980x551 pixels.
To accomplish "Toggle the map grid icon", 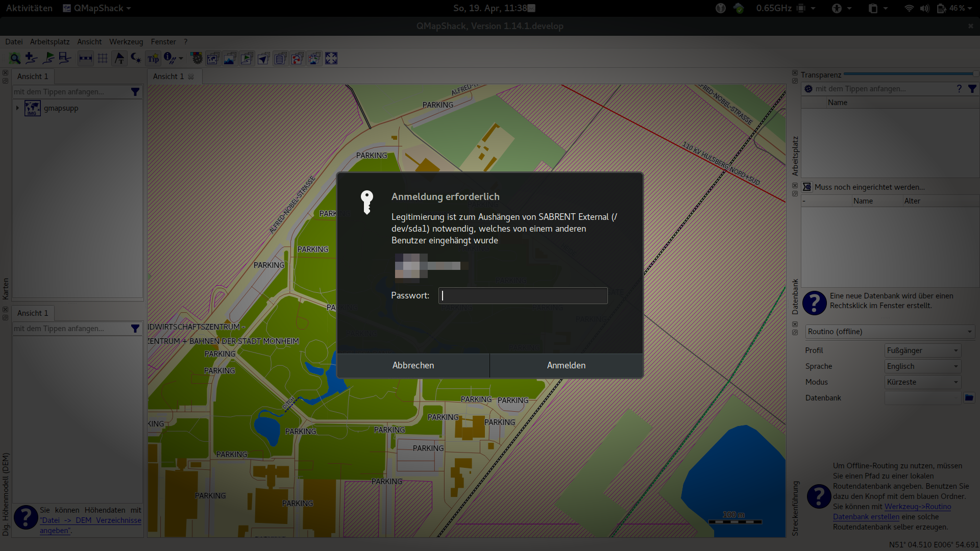I will click(103, 59).
